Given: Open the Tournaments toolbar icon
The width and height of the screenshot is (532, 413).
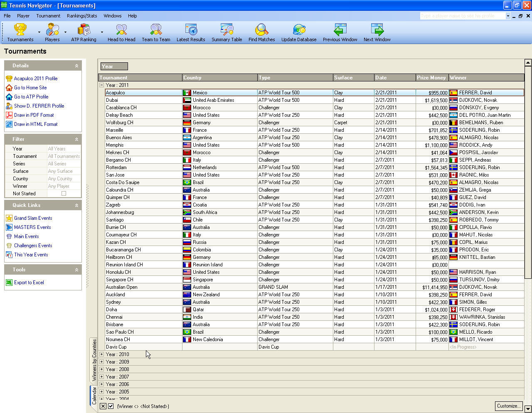Looking at the screenshot, I should (20, 32).
